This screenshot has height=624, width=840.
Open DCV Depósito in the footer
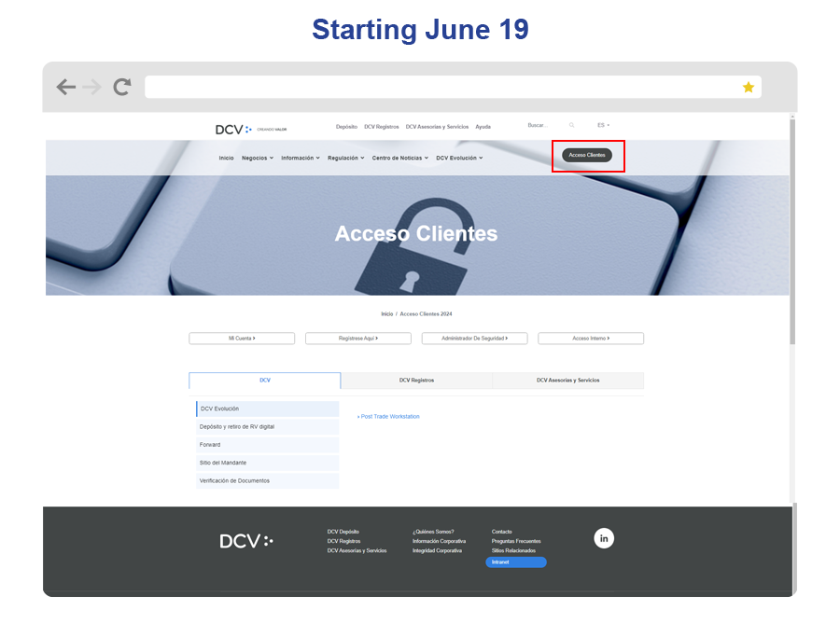point(343,532)
